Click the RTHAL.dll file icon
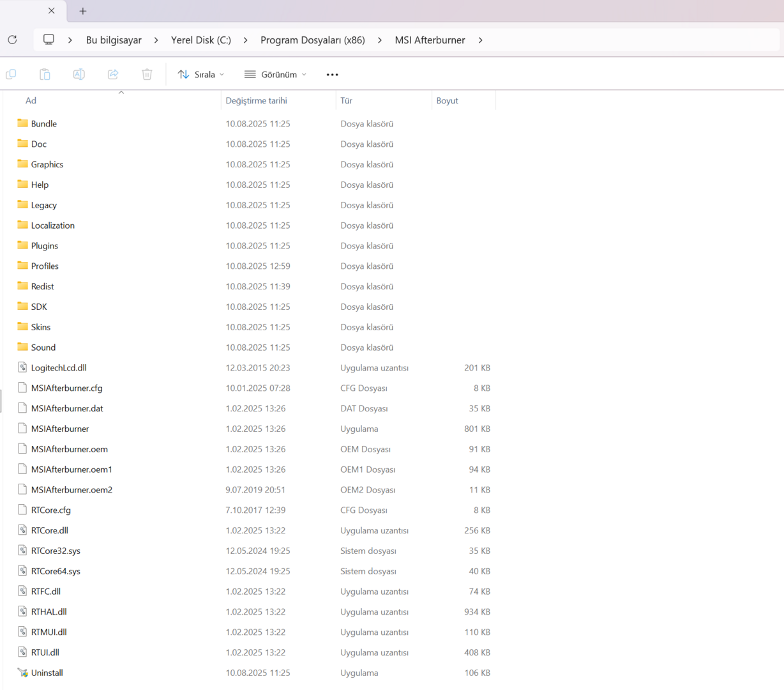Image resolution: width=784 pixels, height=690 pixels. 22,611
